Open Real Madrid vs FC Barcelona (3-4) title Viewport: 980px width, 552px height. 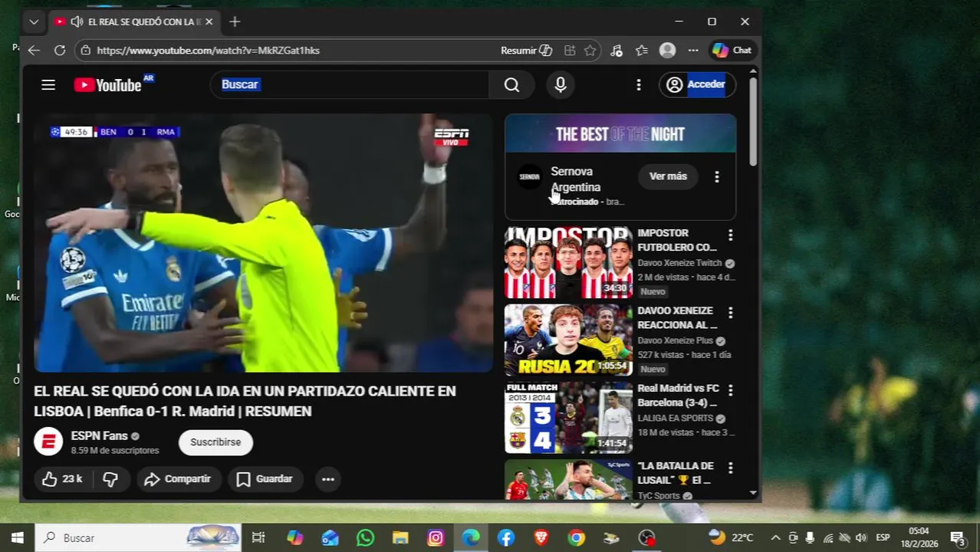678,395
